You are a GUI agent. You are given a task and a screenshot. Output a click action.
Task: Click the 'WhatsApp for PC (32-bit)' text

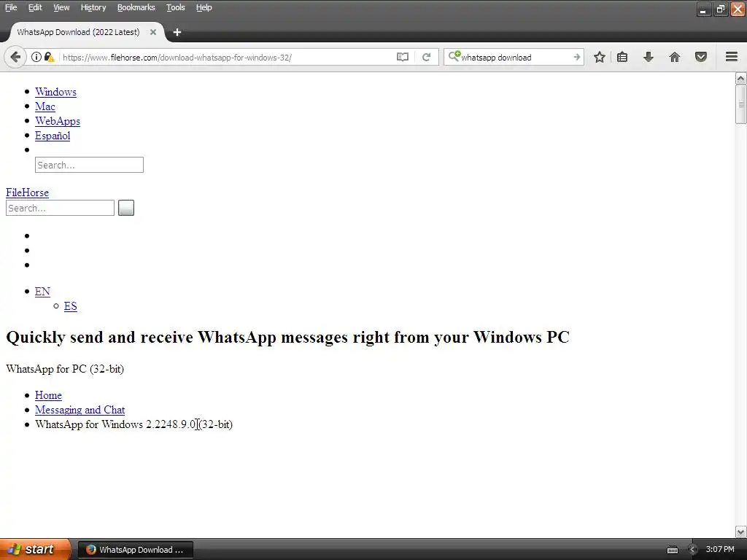click(x=65, y=369)
